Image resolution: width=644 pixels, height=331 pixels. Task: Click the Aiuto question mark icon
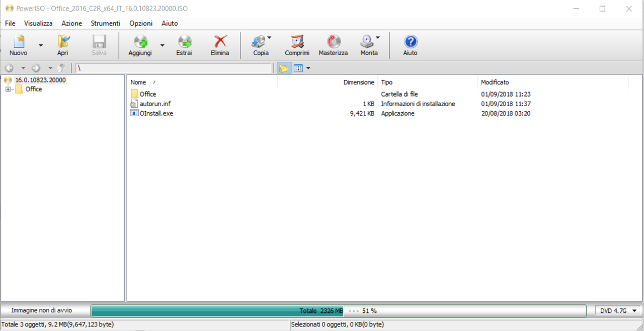(x=411, y=42)
